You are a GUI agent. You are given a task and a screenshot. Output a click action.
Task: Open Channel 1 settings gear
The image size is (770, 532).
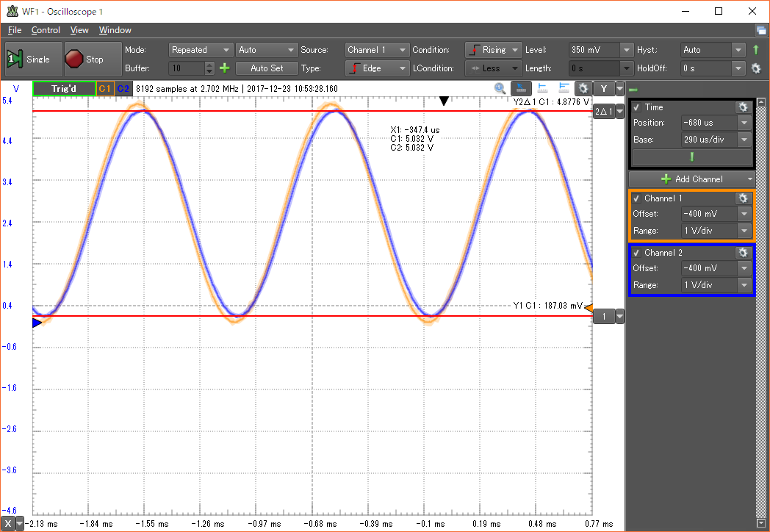pyautogui.click(x=743, y=198)
